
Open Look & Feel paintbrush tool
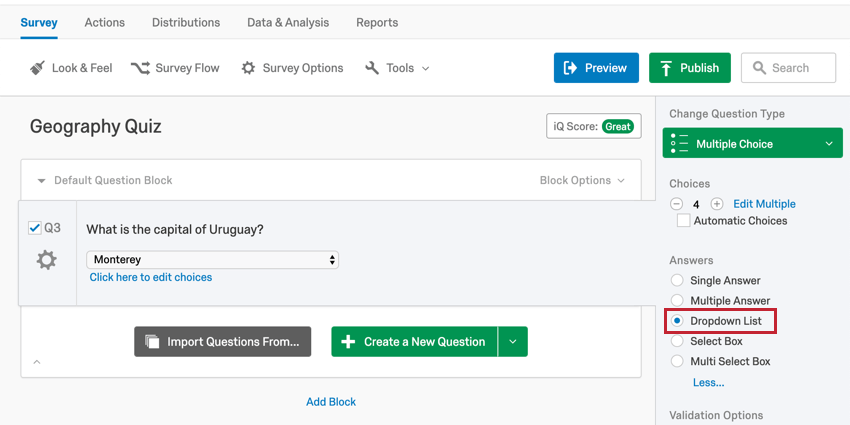[x=71, y=68]
